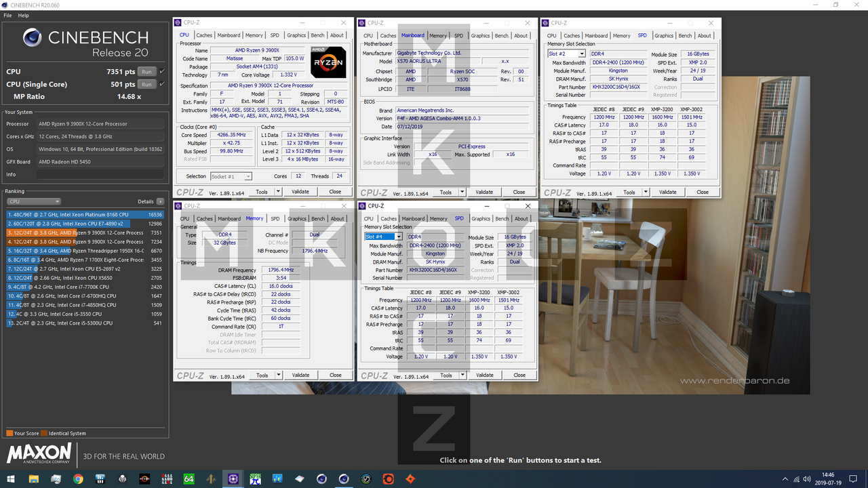Open the Action Center notifications icon

(853, 479)
